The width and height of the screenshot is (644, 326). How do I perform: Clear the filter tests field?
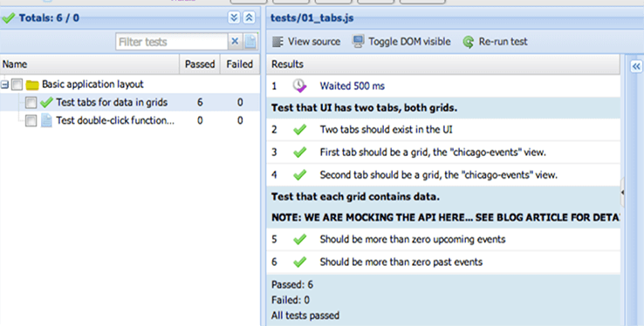coord(235,41)
